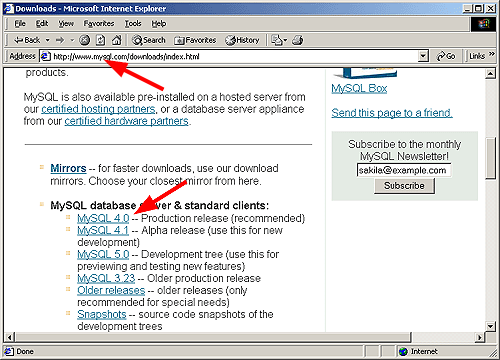Open the File menu
Image resolution: width=500 pixels, height=360 pixels.
pyautogui.click(x=20, y=24)
